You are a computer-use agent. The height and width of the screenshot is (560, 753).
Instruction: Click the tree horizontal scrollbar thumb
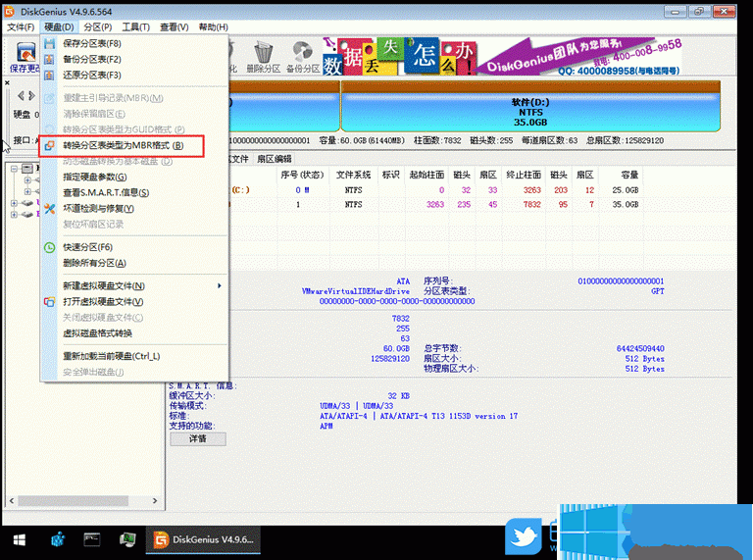[74, 501]
